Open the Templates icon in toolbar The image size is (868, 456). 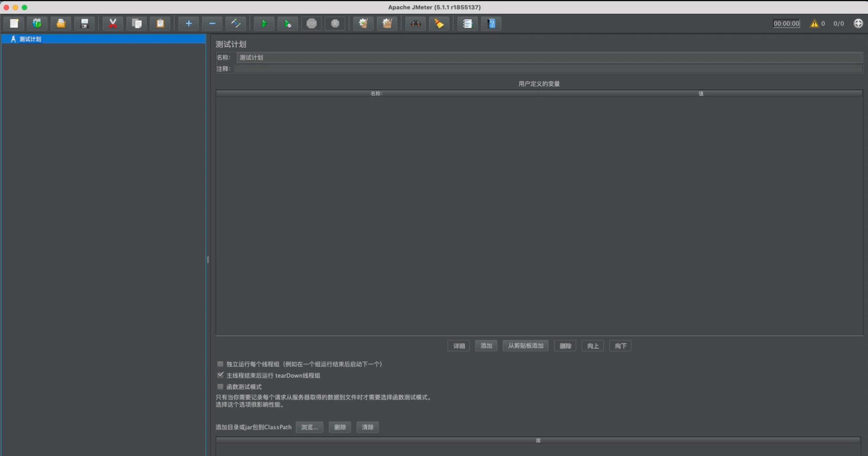click(x=37, y=24)
